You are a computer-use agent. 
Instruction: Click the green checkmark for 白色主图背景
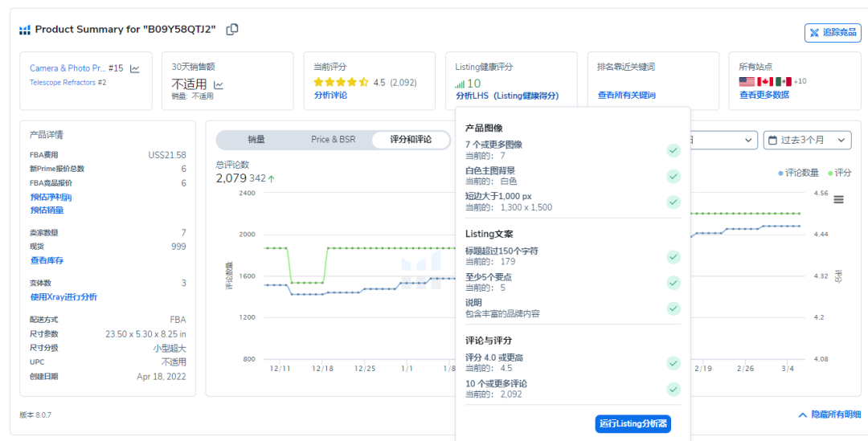[x=674, y=176]
